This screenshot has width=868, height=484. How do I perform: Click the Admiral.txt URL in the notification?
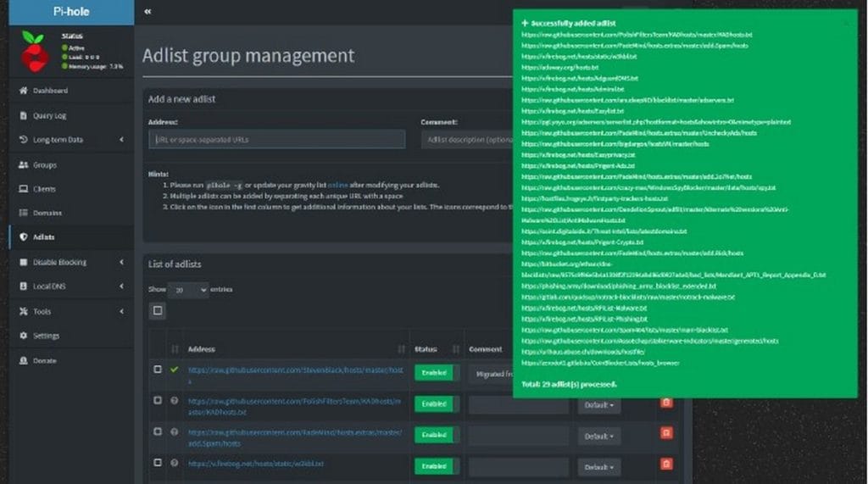[573, 89]
